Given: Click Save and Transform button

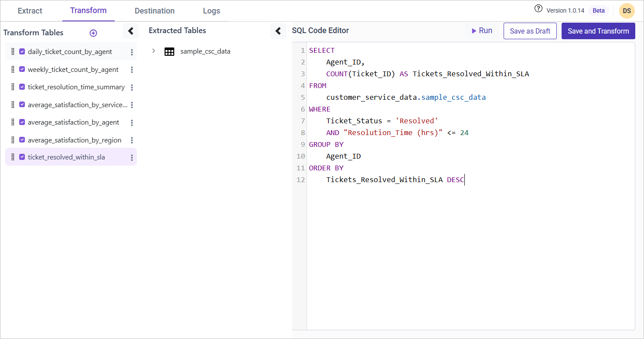Looking at the screenshot, I should (x=598, y=31).
